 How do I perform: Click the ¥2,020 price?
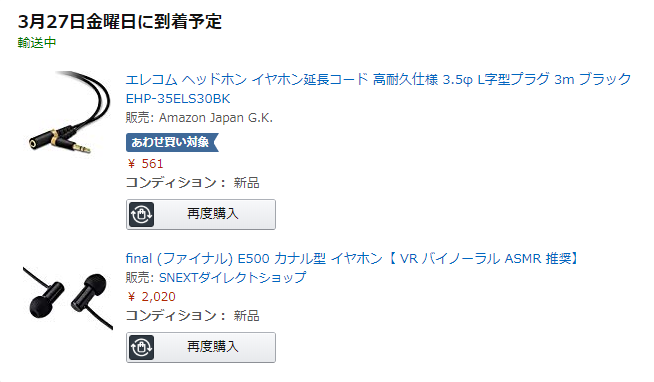(151, 297)
